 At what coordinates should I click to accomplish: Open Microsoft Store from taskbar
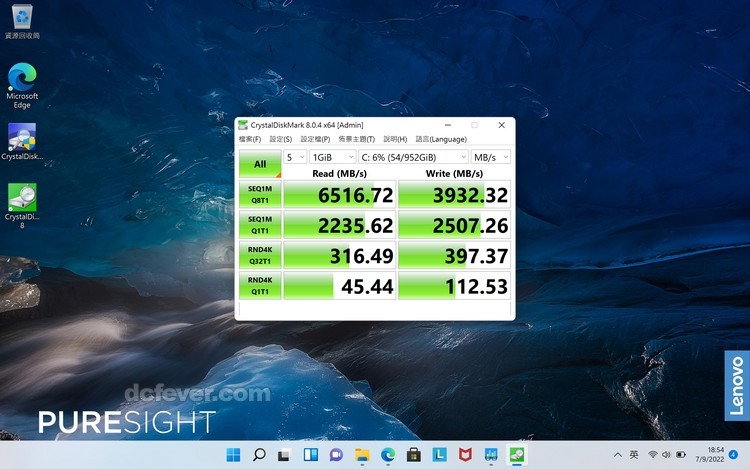tap(414, 455)
